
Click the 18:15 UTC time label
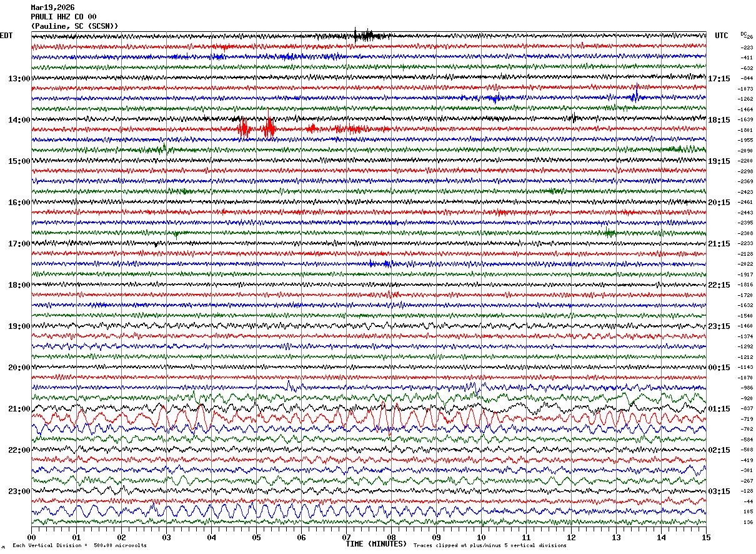click(719, 120)
